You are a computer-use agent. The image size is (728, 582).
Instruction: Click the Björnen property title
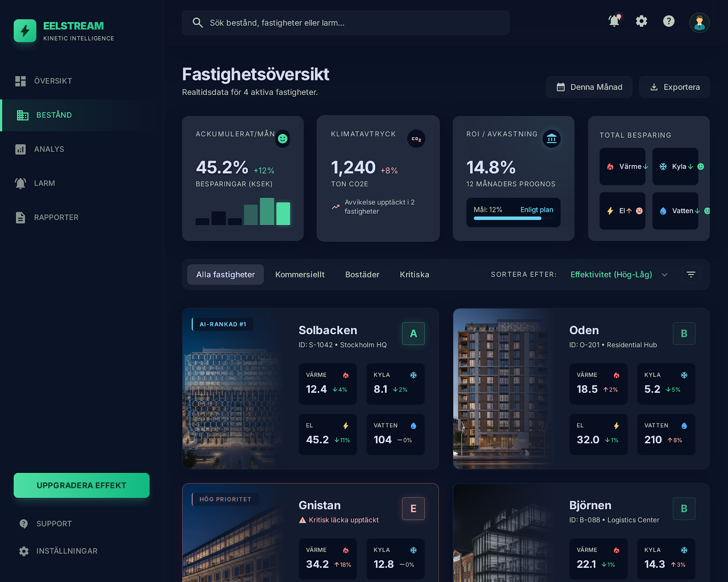point(590,505)
